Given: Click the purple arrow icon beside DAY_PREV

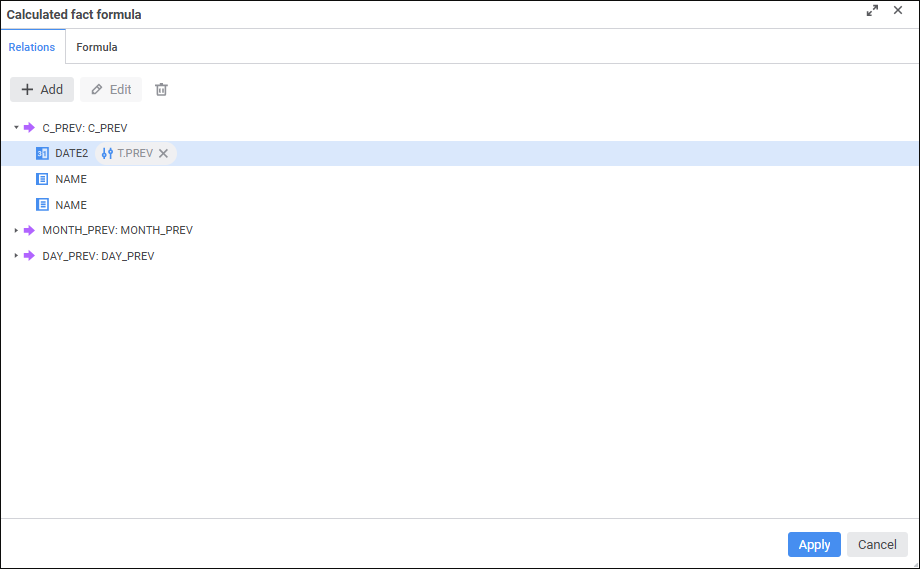Looking at the screenshot, I should point(29,256).
